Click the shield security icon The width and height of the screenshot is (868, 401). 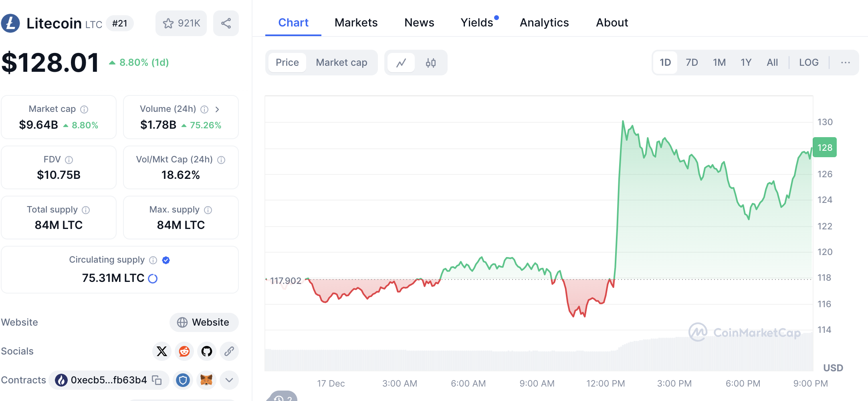pyautogui.click(x=183, y=380)
